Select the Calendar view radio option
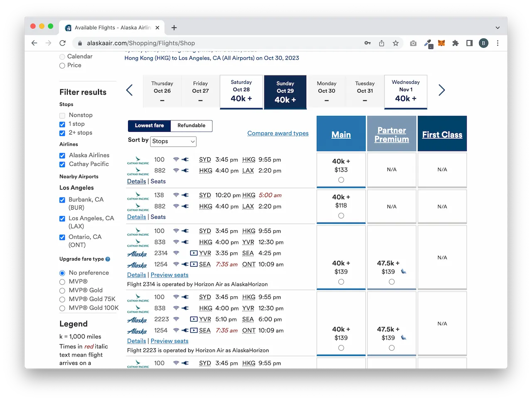This screenshot has height=401, width=532. pyautogui.click(x=62, y=57)
